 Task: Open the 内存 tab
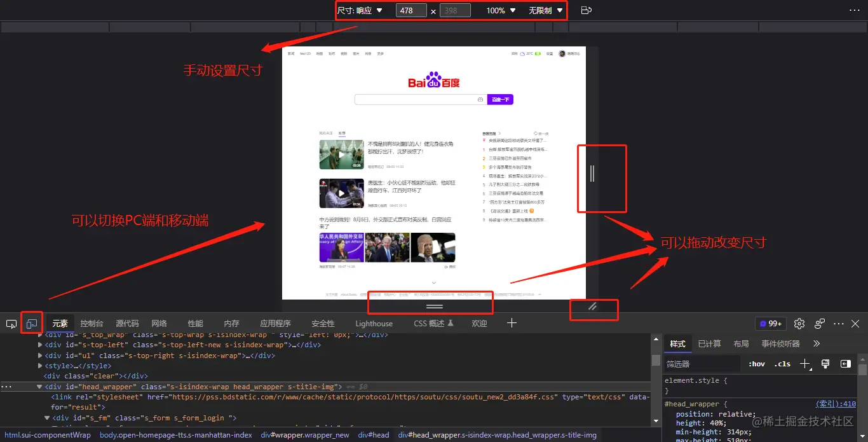(232, 324)
